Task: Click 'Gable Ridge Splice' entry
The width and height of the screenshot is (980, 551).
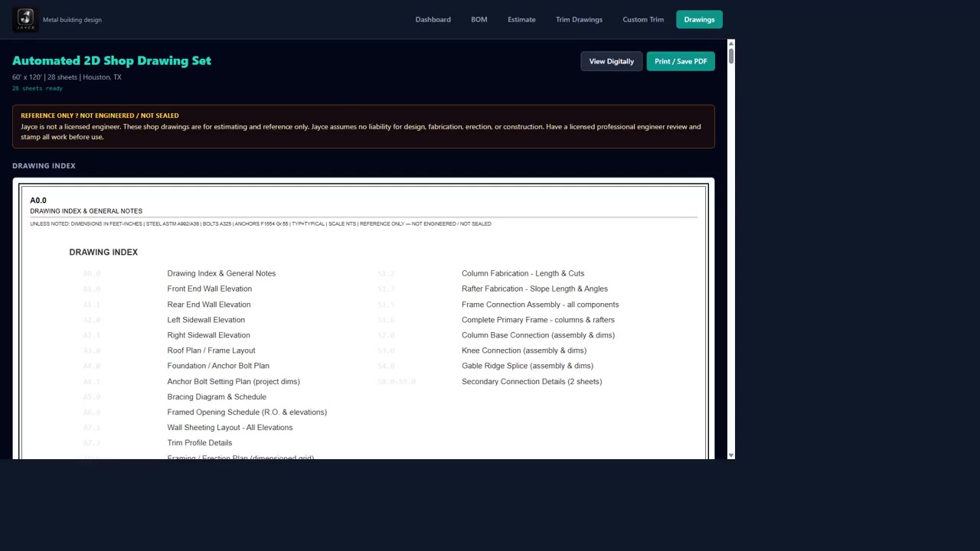Action: tap(528, 366)
